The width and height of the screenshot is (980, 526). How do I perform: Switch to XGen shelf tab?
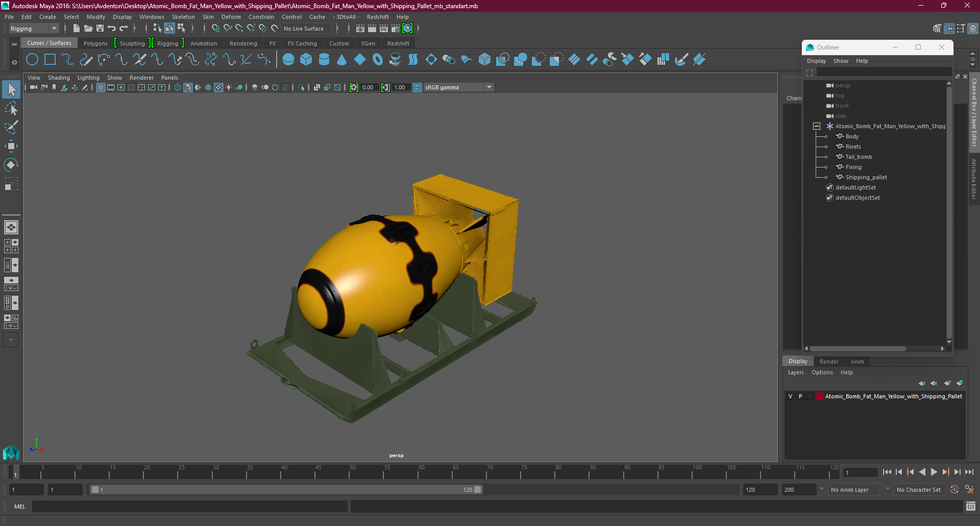coord(368,43)
